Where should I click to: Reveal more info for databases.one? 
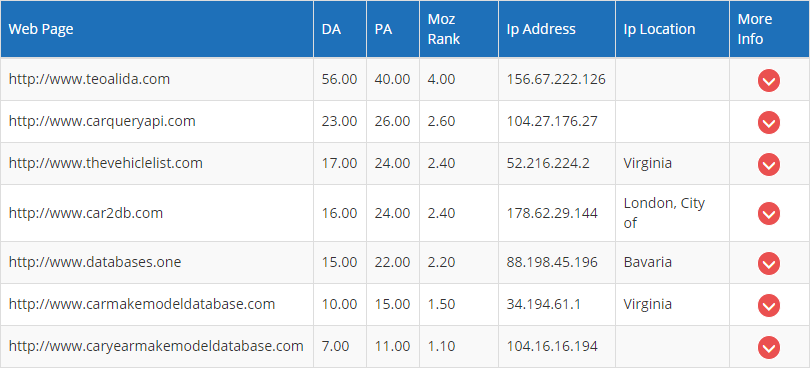click(769, 263)
